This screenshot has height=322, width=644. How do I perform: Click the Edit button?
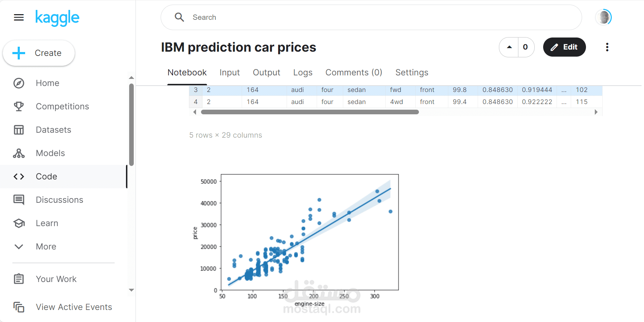(564, 47)
